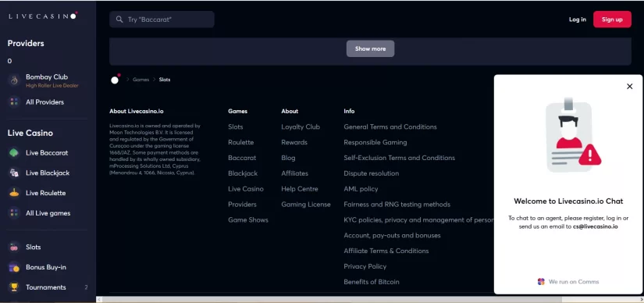644x303 pixels.
Task: Open the Responsible Gaming footer link
Action: pos(375,142)
